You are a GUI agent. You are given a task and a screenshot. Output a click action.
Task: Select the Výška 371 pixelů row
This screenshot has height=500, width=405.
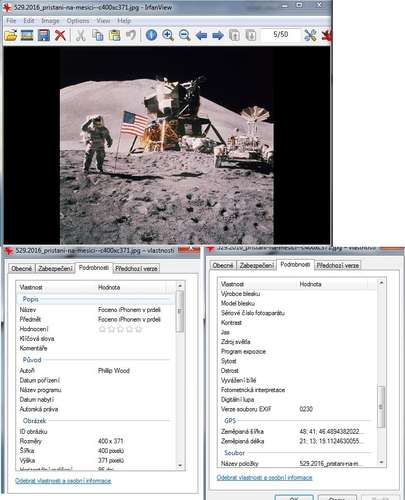(x=96, y=460)
